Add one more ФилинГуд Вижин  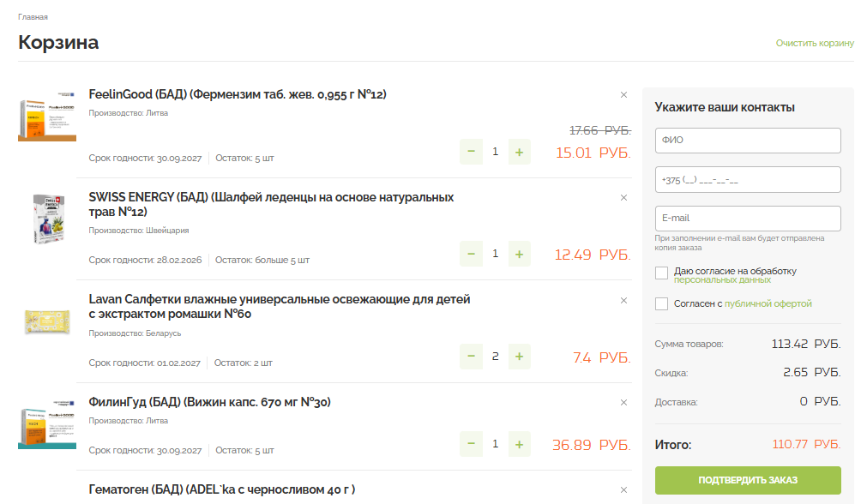click(x=519, y=444)
